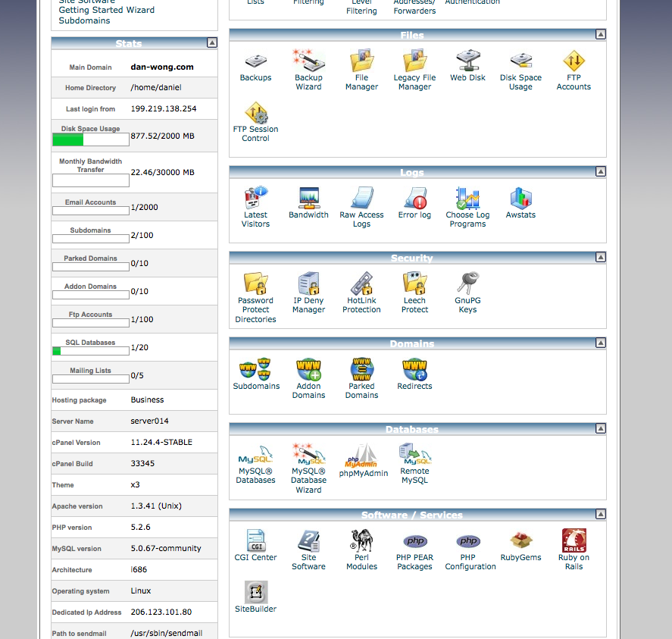Open GnuPG Keys icon
This screenshot has width=672, height=639.
pos(467,284)
